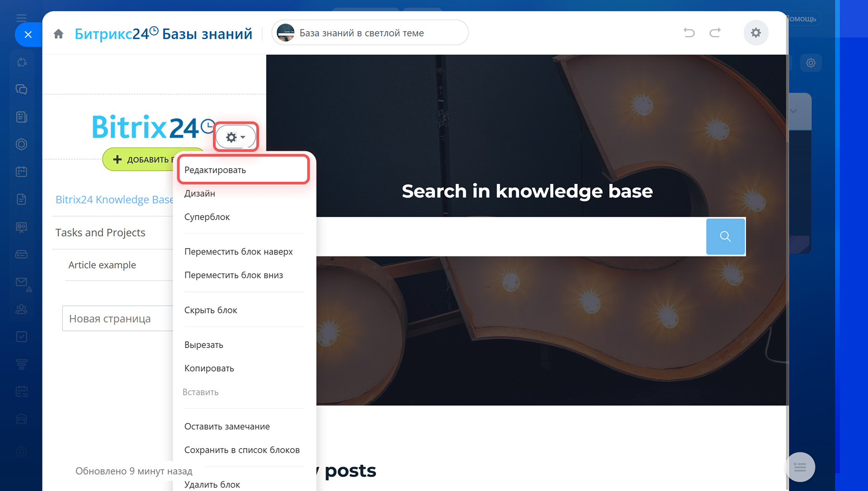Open 'Bitrix24 Knowledge Base' link
The image size is (868, 491).
coord(114,199)
